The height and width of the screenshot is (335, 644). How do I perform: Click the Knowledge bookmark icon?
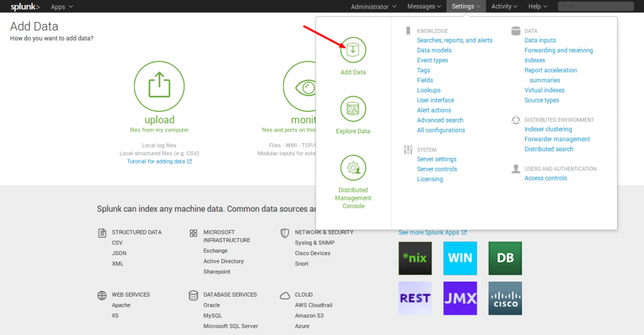408,31
